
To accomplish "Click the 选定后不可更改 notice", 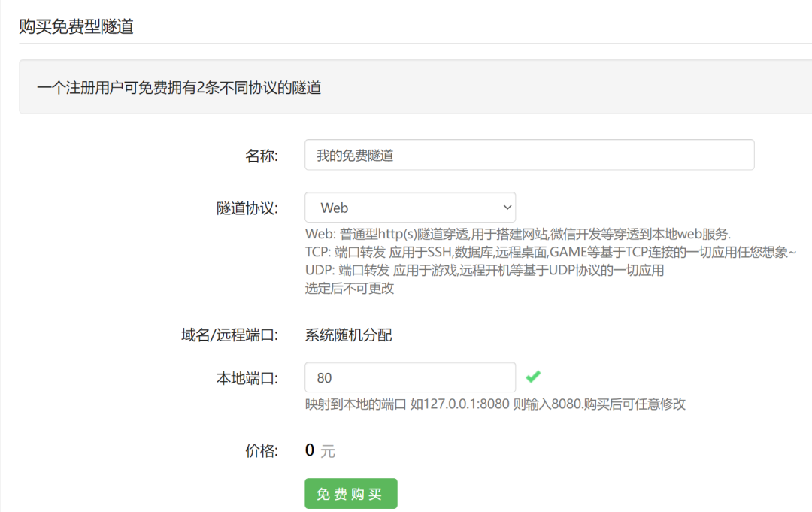I will point(349,288).
